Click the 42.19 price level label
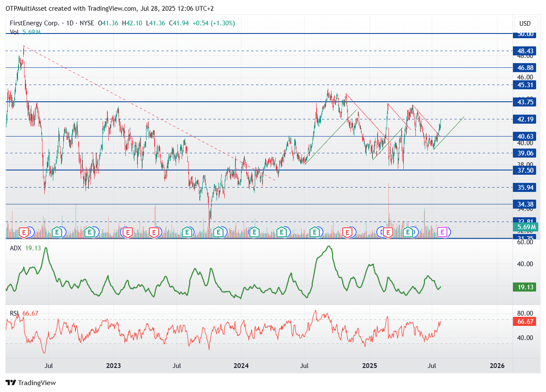 click(x=525, y=119)
